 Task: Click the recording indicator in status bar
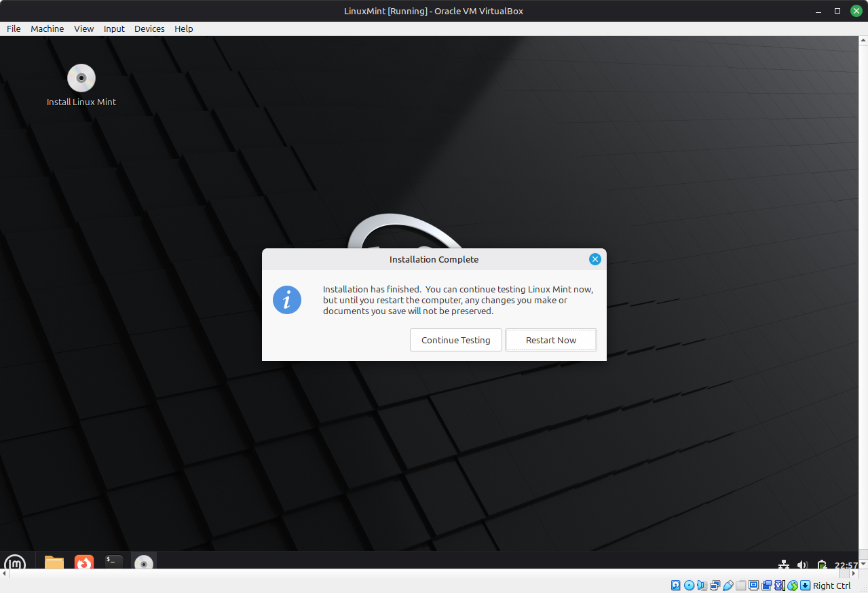[x=767, y=586]
